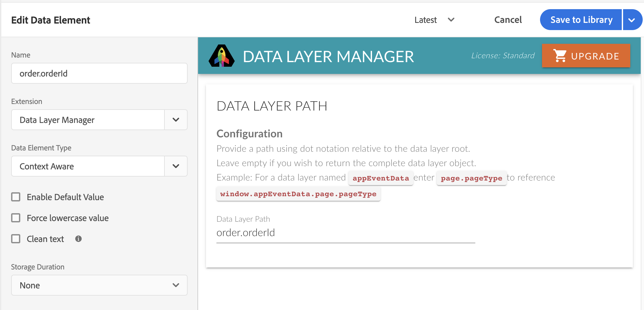Open the Latest revision selector
644x310 pixels.
point(434,20)
